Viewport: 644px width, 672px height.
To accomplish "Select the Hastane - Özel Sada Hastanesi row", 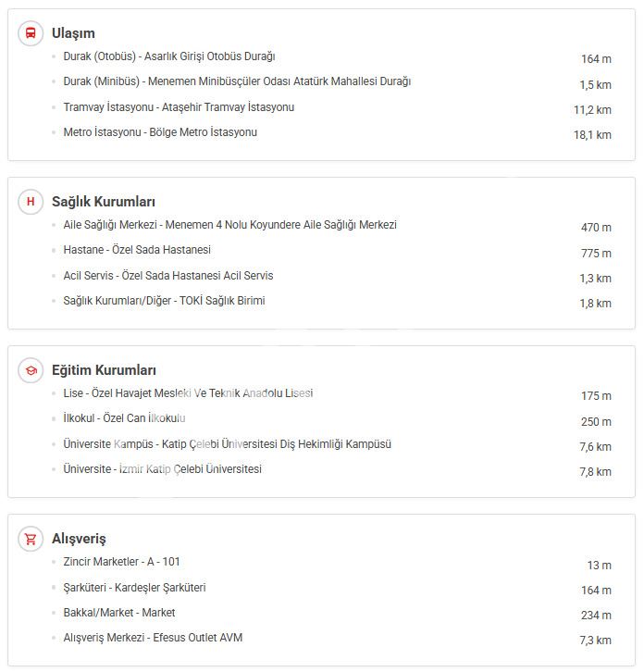I will point(137,251).
